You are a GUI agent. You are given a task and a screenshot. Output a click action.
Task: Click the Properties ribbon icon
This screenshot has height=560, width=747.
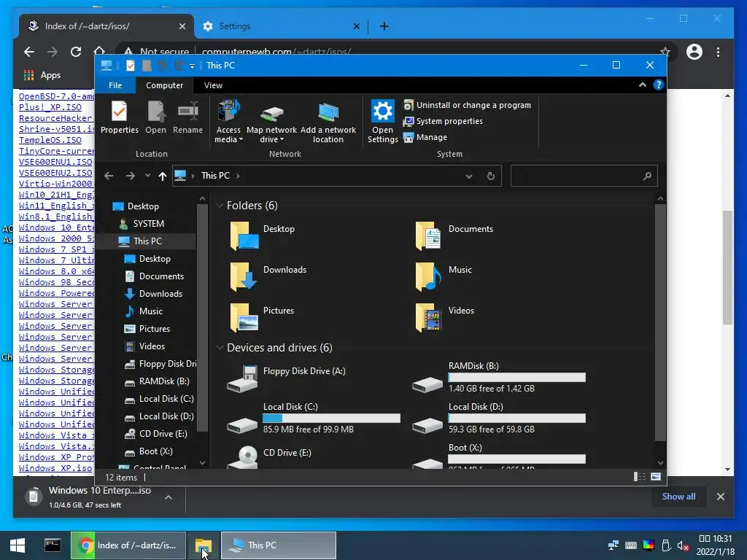point(119,117)
